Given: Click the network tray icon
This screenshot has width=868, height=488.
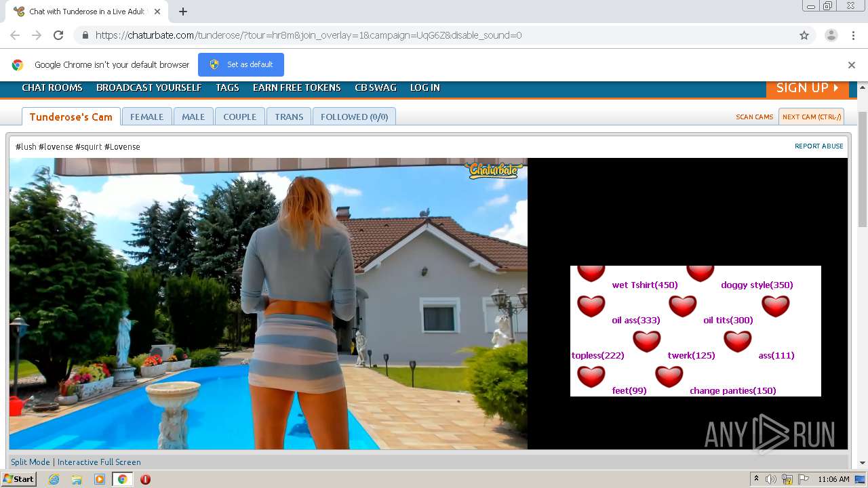Looking at the screenshot, I should [787, 479].
